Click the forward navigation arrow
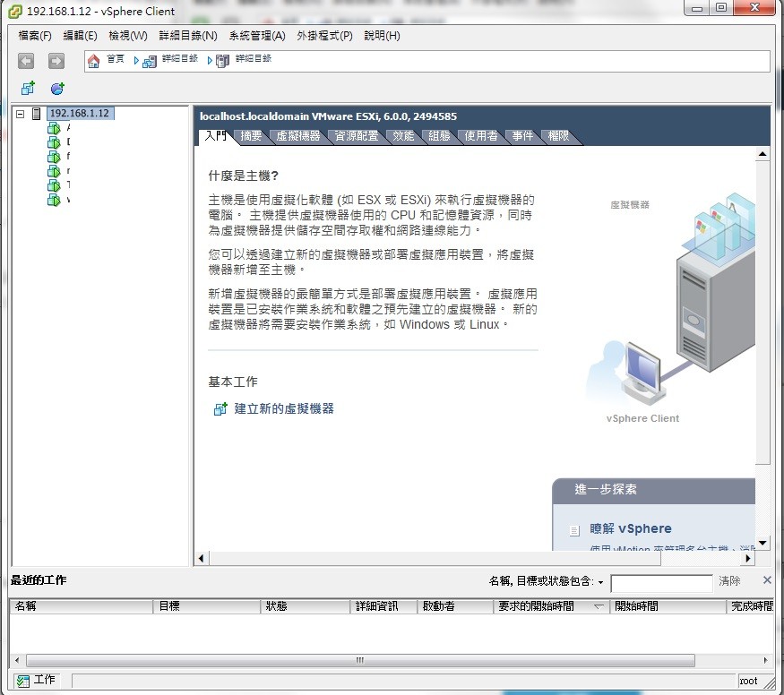This screenshot has height=695, width=784. [x=56, y=61]
